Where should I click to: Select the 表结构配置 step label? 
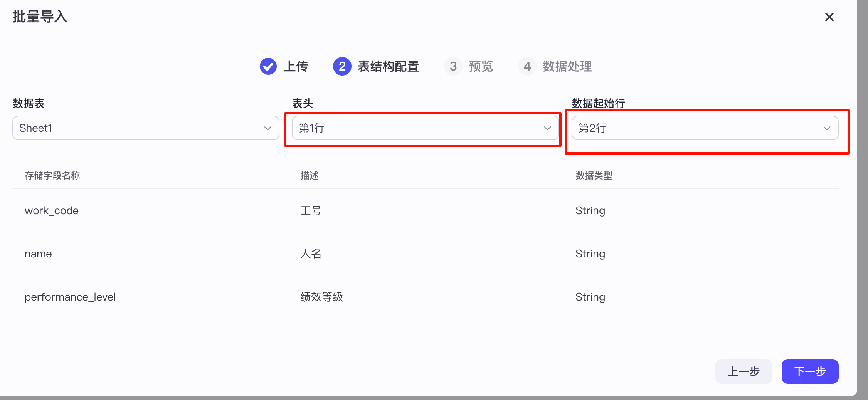pyautogui.click(x=388, y=66)
